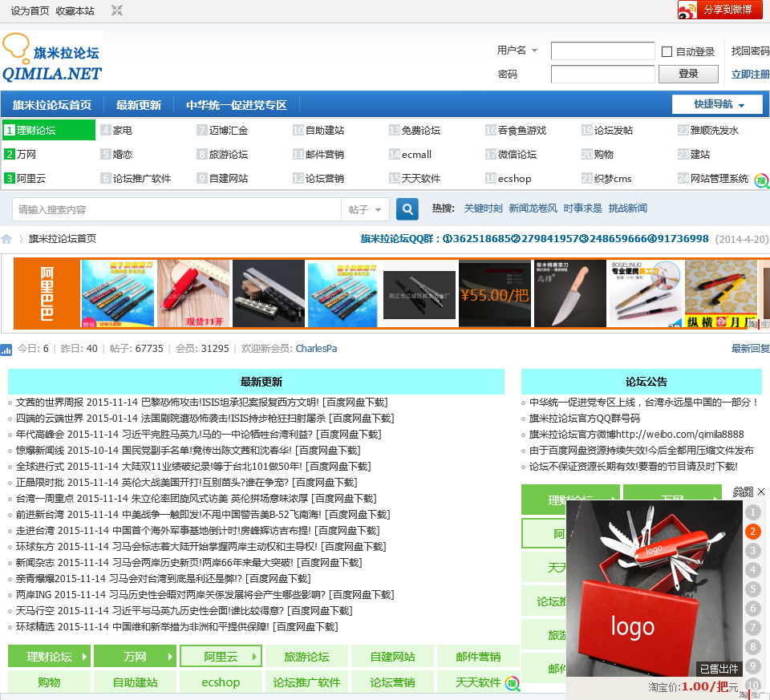The width and height of the screenshot is (770, 700).
Task: Select ad slide number 6
Action: (x=753, y=609)
